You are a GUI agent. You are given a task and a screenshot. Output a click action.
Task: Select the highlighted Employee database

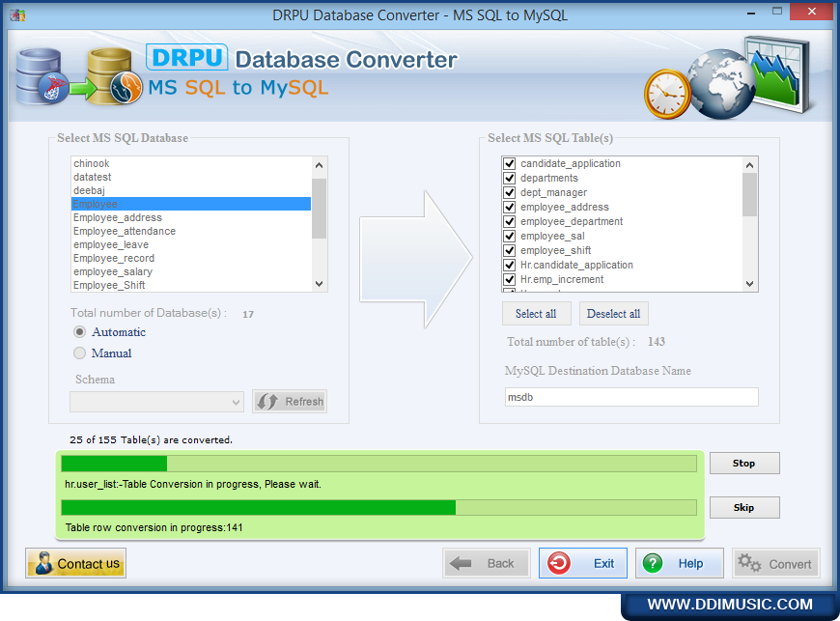[x=191, y=204]
